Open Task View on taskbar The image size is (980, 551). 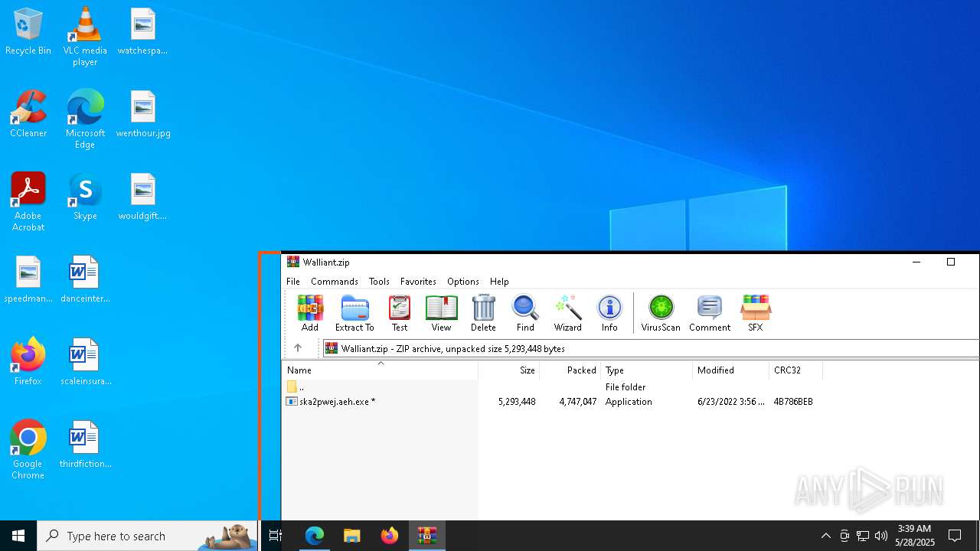(x=276, y=536)
